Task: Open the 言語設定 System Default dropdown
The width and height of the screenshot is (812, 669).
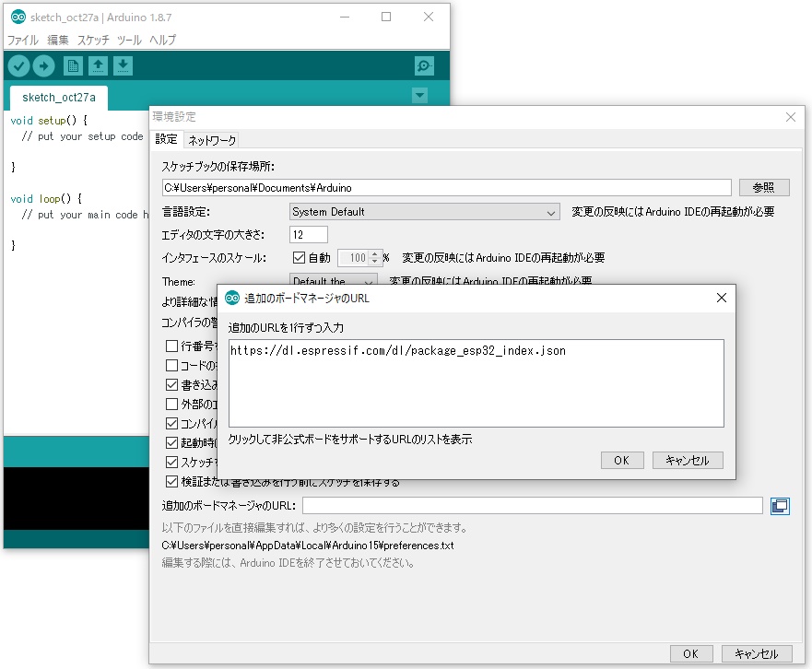Action: tap(424, 212)
